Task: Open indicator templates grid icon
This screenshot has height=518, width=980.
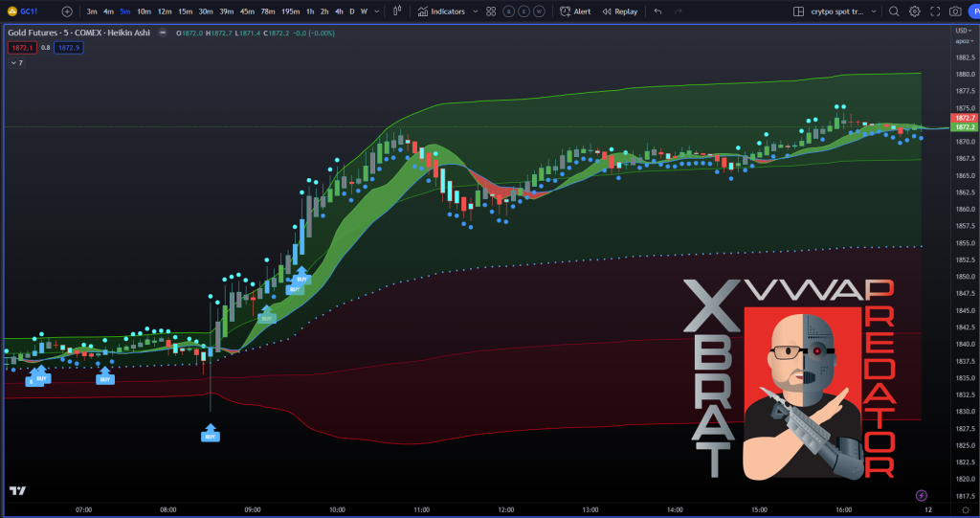Action: point(491,11)
